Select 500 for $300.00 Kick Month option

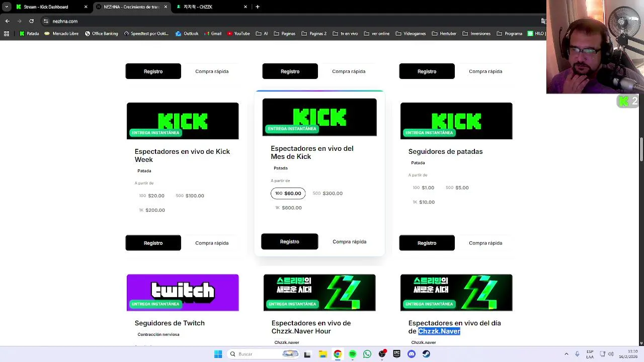[328, 194]
